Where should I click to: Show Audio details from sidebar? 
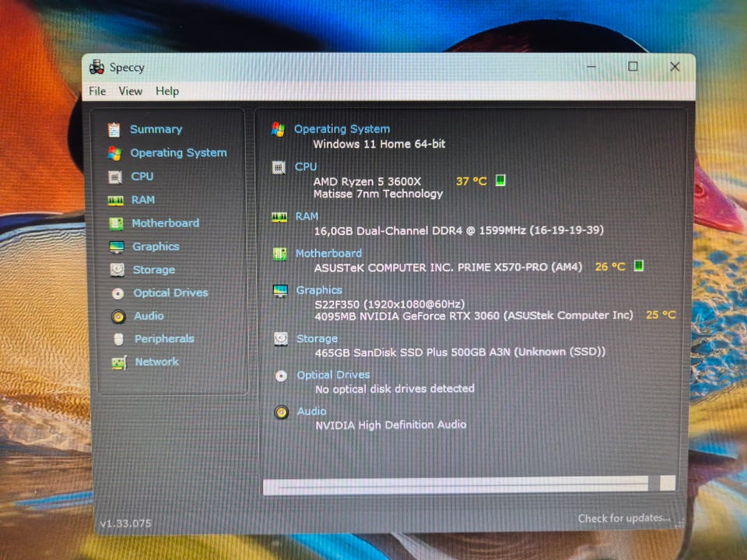(149, 316)
